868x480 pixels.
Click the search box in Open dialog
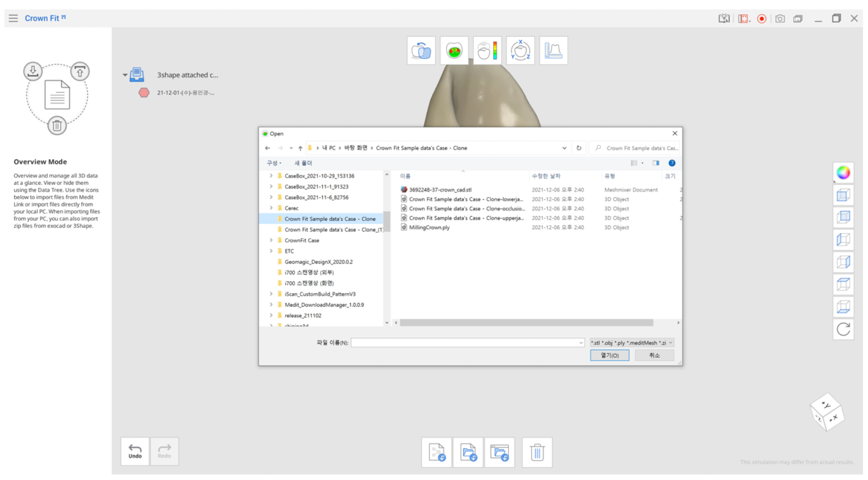[635, 148]
